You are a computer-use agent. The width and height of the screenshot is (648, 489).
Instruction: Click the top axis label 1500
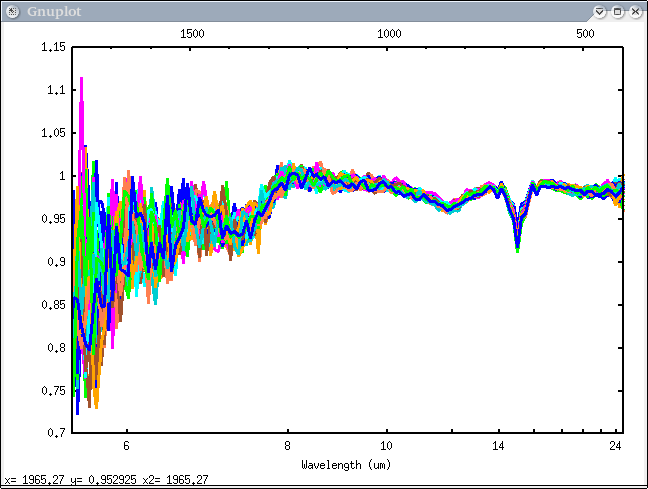[x=192, y=34]
